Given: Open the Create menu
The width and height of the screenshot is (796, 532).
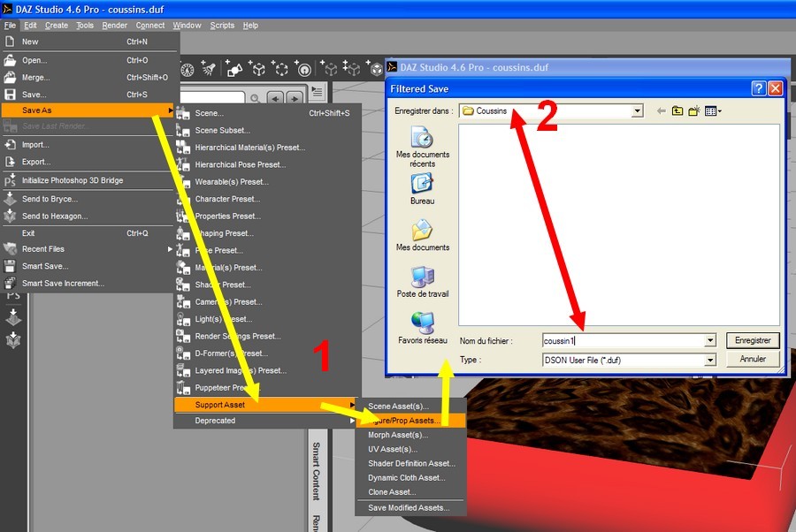Looking at the screenshot, I should [x=57, y=26].
